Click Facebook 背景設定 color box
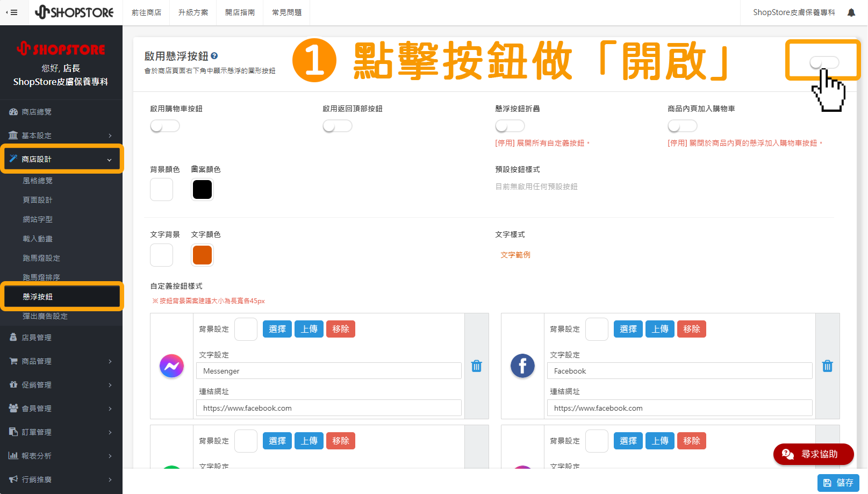The height and width of the screenshot is (494, 868). (x=597, y=329)
